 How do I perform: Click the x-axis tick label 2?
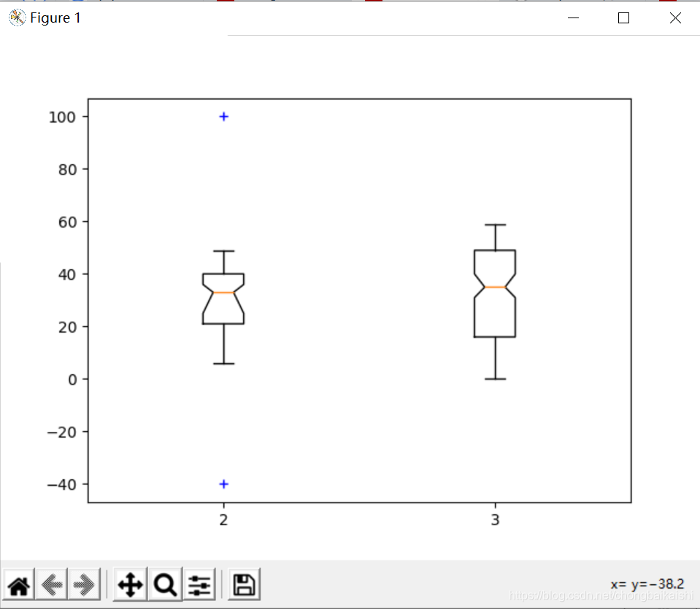223,520
